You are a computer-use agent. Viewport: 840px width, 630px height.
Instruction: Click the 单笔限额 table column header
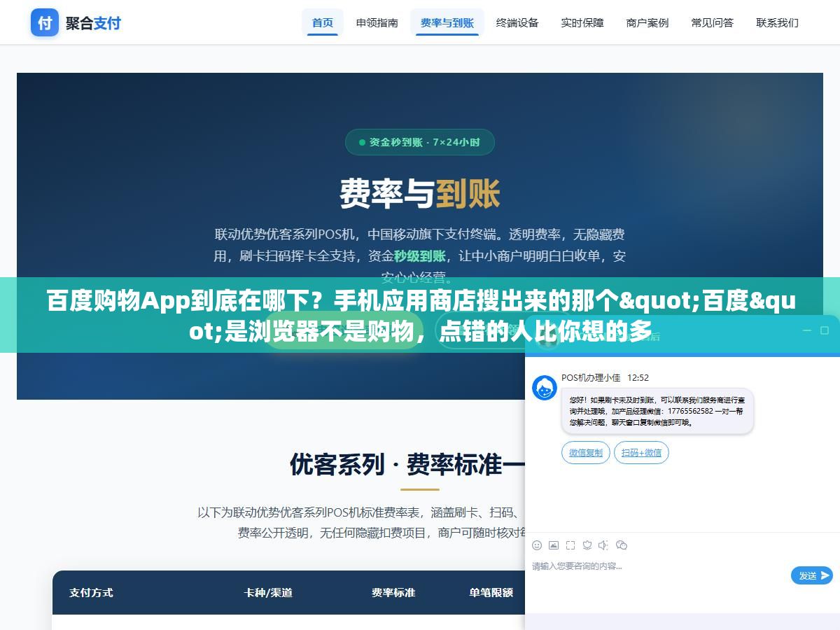click(x=491, y=592)
